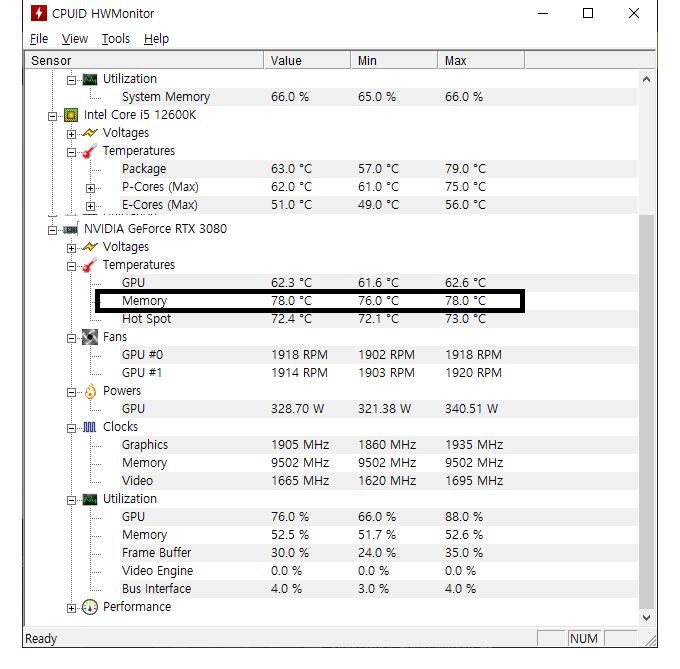Click the Clocks waveform icon
Viewport: 680px width, 669px height.
(89, 427)
